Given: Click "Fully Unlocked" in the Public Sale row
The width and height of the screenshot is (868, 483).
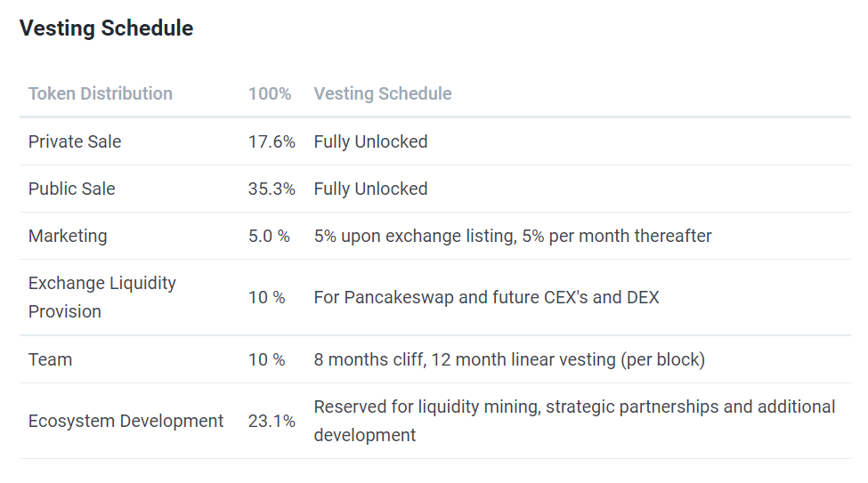Looking at the screenshot, I should pyautogui.click(x=370, y=189).
